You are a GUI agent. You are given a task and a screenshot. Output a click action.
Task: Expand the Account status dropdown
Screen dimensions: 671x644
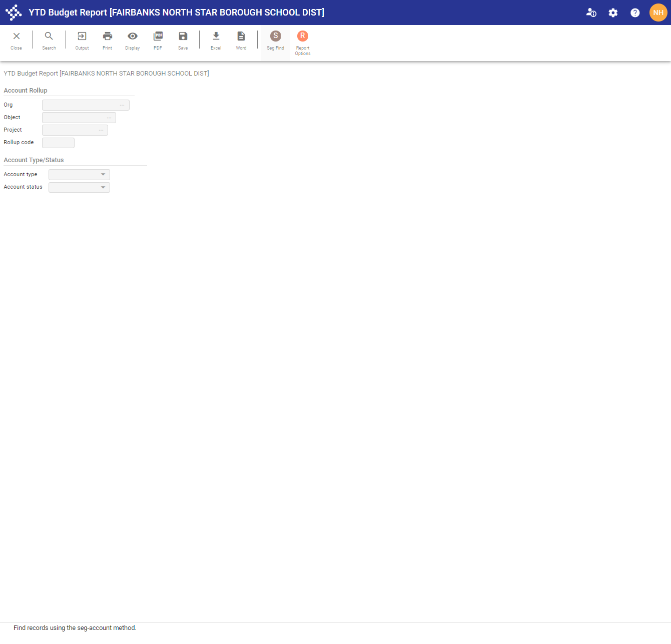pos(103,187)
